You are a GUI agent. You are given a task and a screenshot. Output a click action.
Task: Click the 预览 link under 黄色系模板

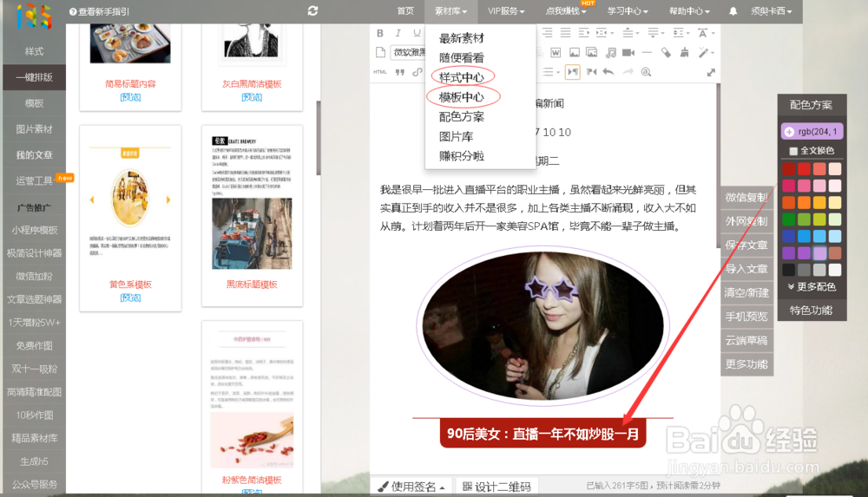point(131,298)
